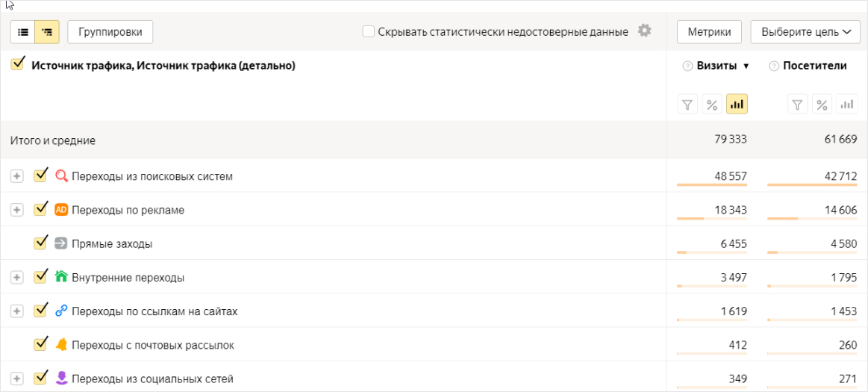
Task: Enable Скрывать статистически недостоверные данные checkbox
Action: 368,31
